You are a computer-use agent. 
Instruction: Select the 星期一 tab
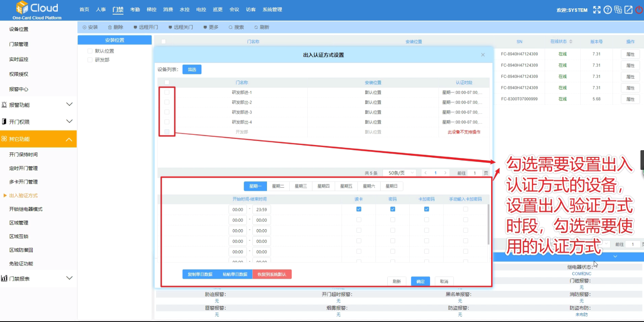click(x=255, y=186)
